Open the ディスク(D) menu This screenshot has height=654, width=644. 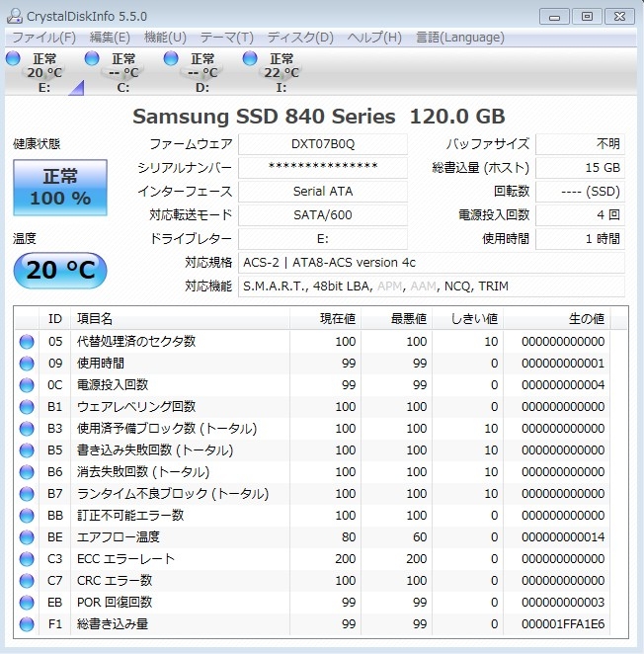coord(300,38)
